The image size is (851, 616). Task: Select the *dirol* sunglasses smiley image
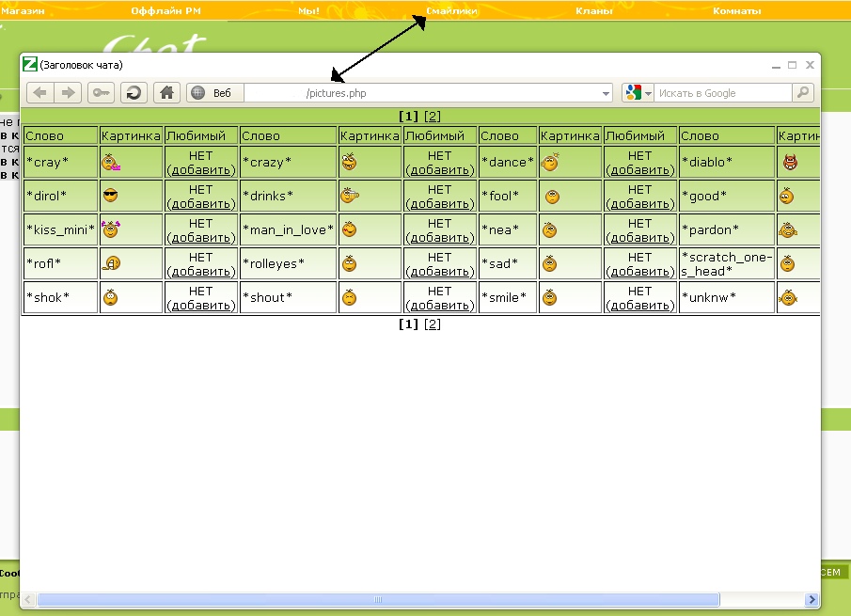(111, 196)
